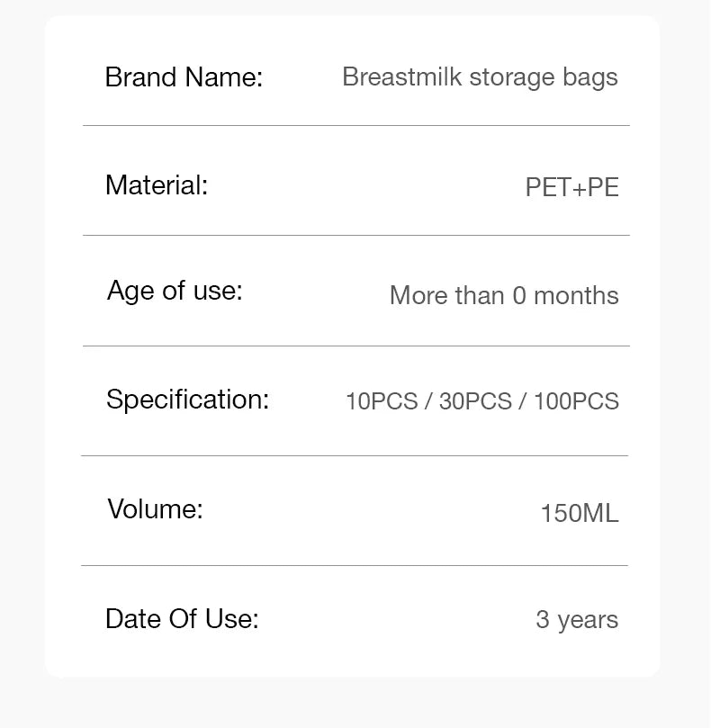
Task: Choose the "30PCS" specification option
Action: tap(475, 401)
